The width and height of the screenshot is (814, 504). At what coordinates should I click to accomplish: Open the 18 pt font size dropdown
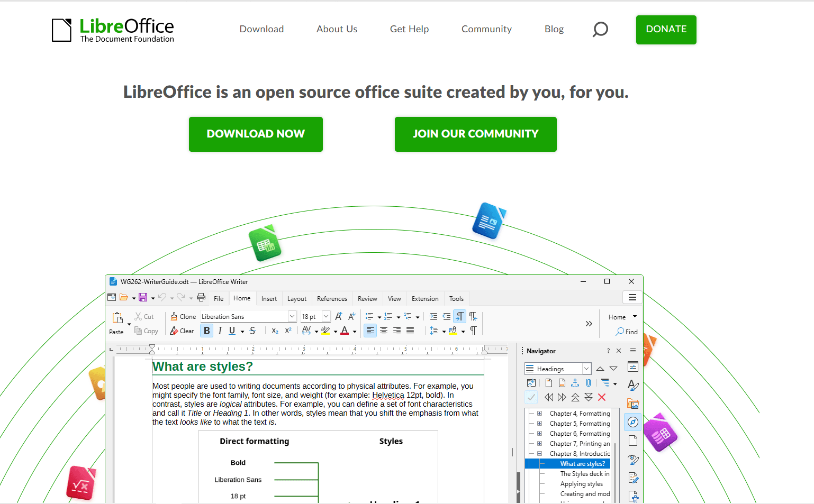(x=326, y=316)
